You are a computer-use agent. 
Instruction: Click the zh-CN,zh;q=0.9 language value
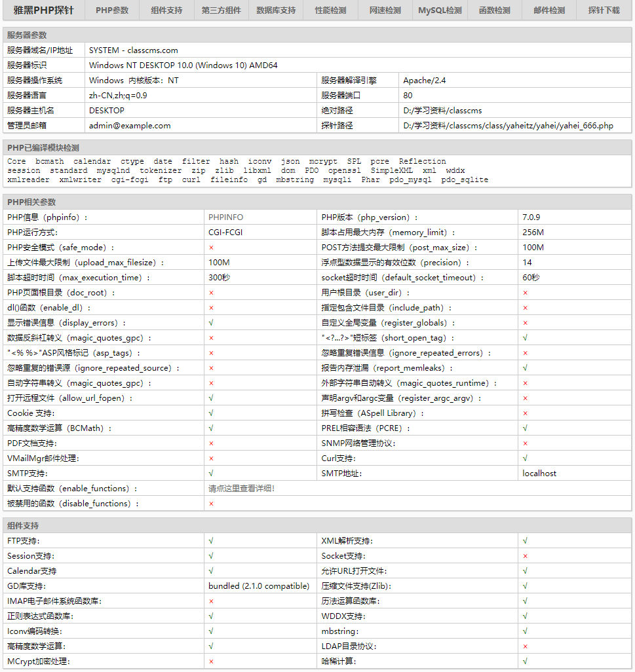tap(118, 95)
